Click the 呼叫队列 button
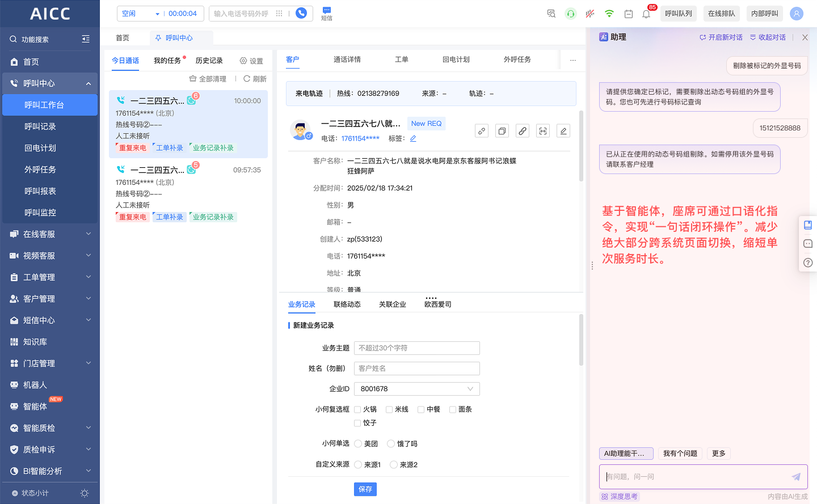The image size is (817, 504). tap(679, 14)
